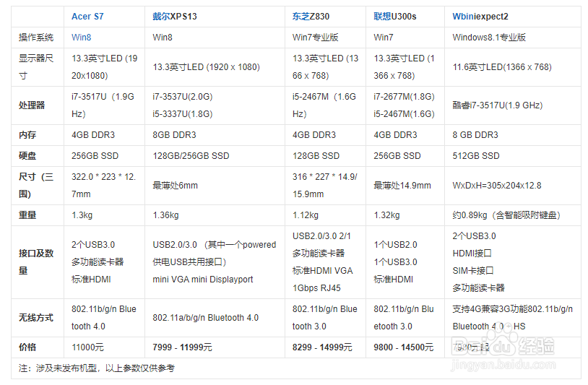Select the 接口及数量 row label
Screen dimensions: 588x385
coord(36,262)
